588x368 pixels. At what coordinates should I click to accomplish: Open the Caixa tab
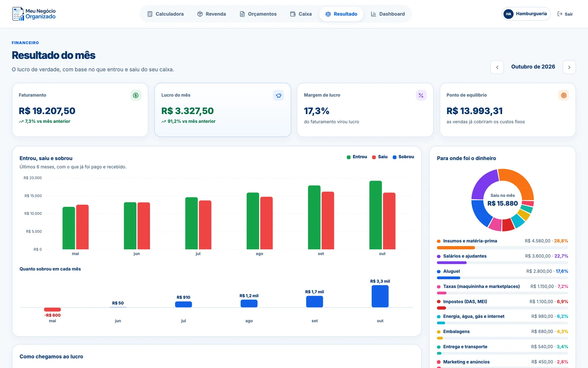coord(301,14)
